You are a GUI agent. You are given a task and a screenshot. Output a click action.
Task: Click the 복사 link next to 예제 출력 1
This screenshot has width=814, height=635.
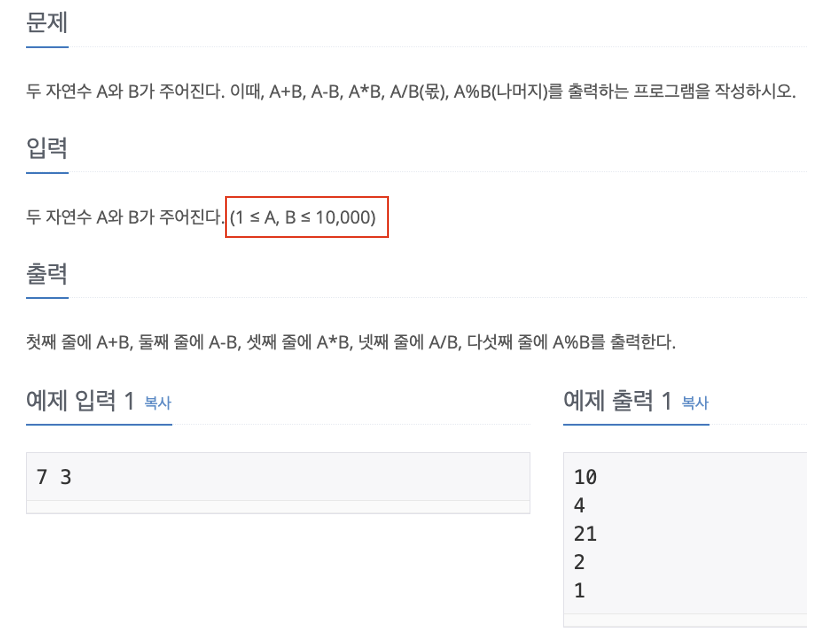693,401
